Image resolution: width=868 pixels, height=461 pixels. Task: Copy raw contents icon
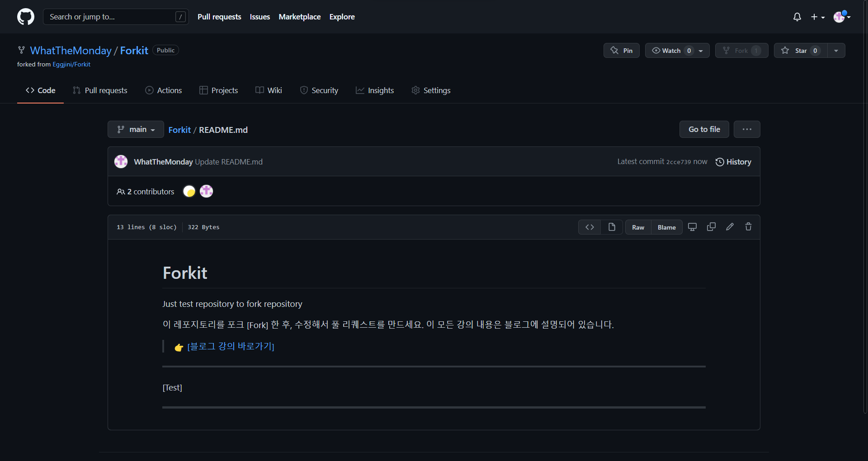click(711, 227)
